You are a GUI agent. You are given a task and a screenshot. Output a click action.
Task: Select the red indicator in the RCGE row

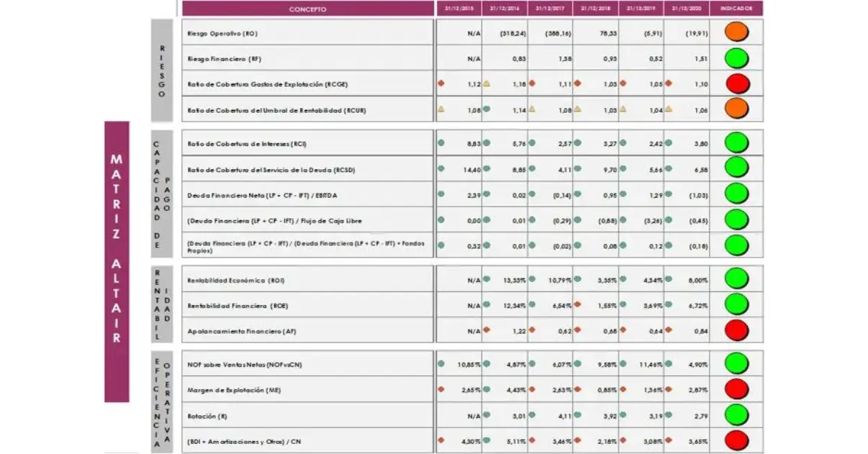point(736,83)
